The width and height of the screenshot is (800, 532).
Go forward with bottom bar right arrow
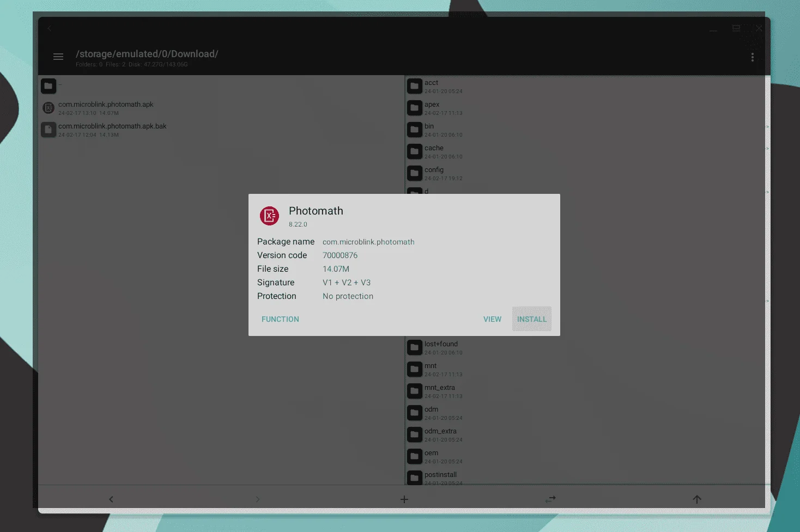tap(258, 499)
